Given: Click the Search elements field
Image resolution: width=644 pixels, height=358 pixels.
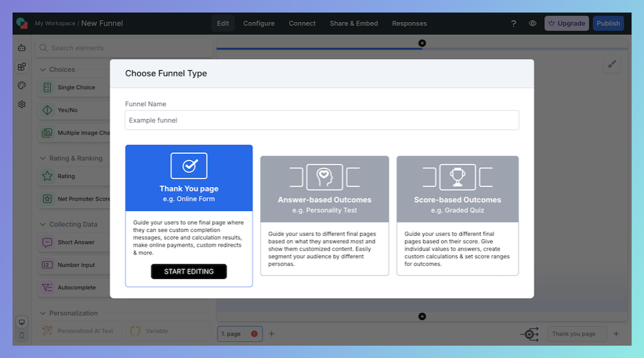Looking at the screenshot, I should pos(124,48).
